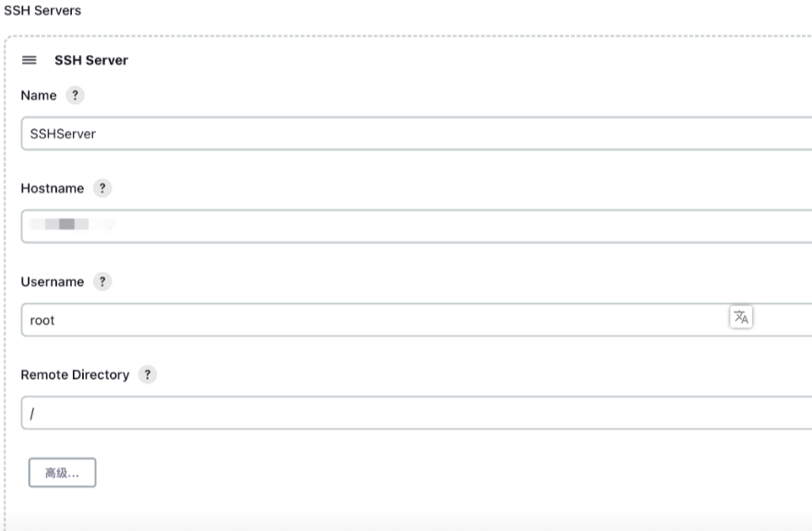Click the SSH Server drag handle icon
This screenshot has height=531, width=812.
click(29, 60)
